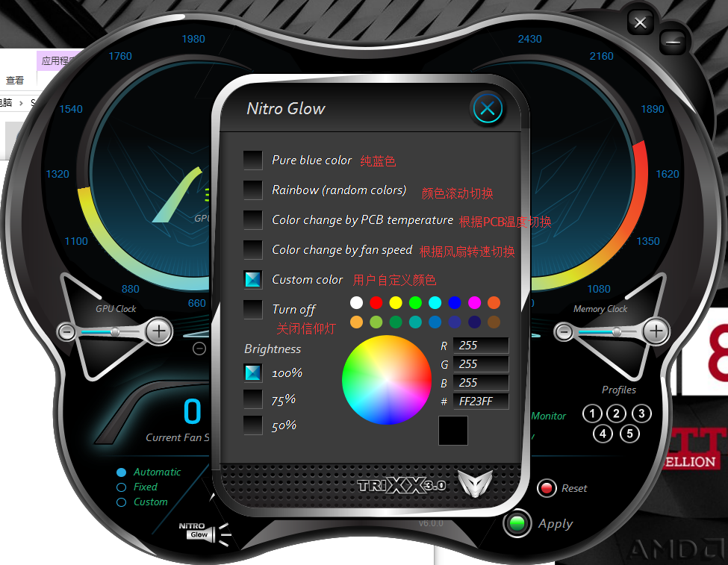Decrease Memory Clock with minus button

tap(564, 332)
